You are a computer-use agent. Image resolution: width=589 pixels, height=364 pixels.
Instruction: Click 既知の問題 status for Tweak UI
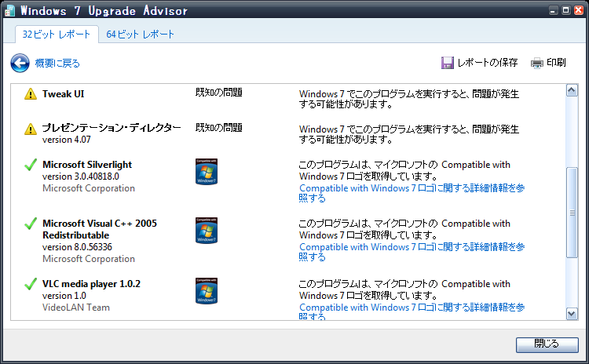click(218, 93)
